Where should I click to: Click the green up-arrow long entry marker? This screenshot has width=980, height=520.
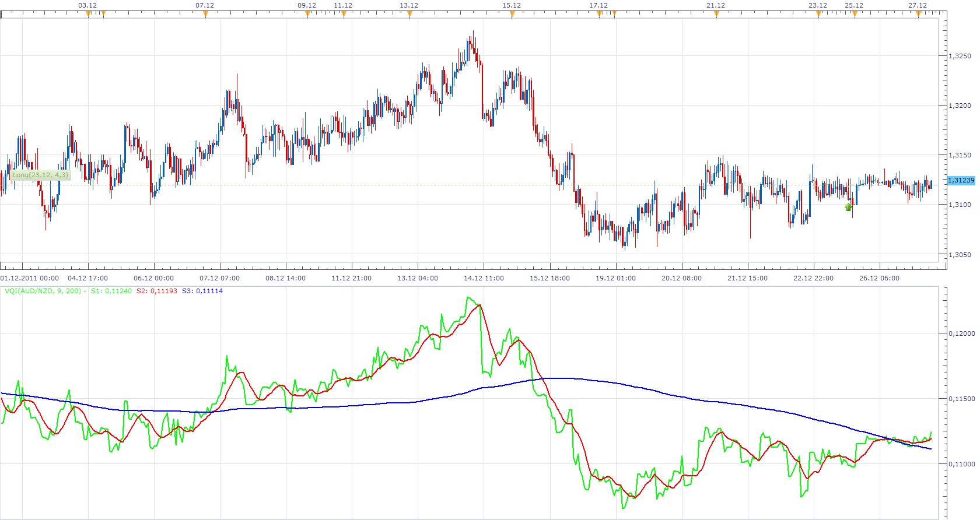[x=849, y=206]
